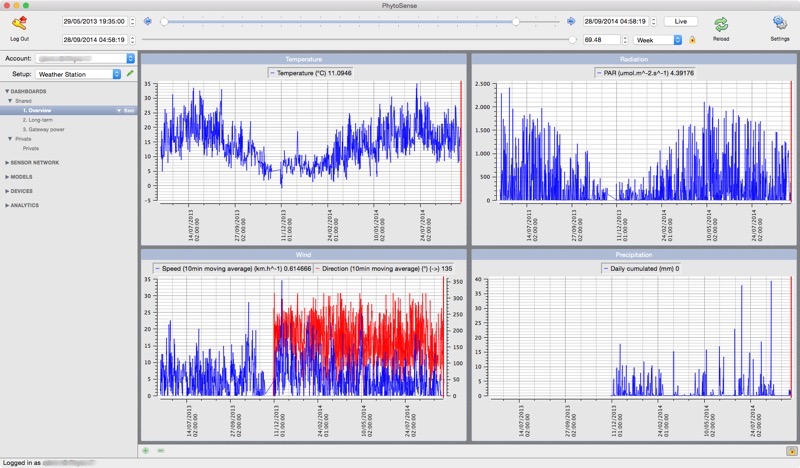Click the Logged in as status text
This screenshot has width=800, height=468.
click(x=21, y=462)
